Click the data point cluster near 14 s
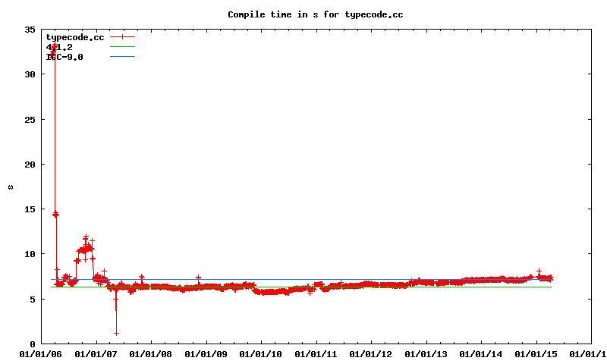This screenshot has height=364, width=607. (55, 215)
